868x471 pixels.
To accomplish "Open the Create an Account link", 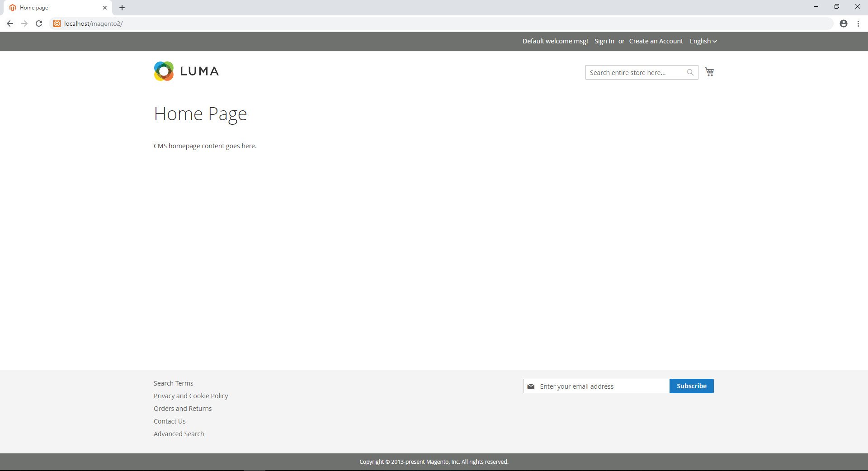I will 656,41.
